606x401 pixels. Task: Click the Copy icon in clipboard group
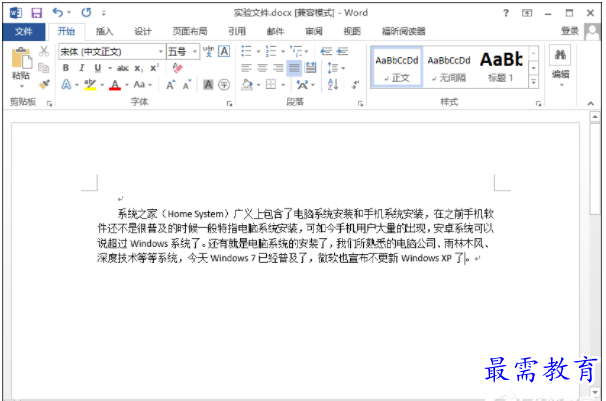(x=44, y=68)
